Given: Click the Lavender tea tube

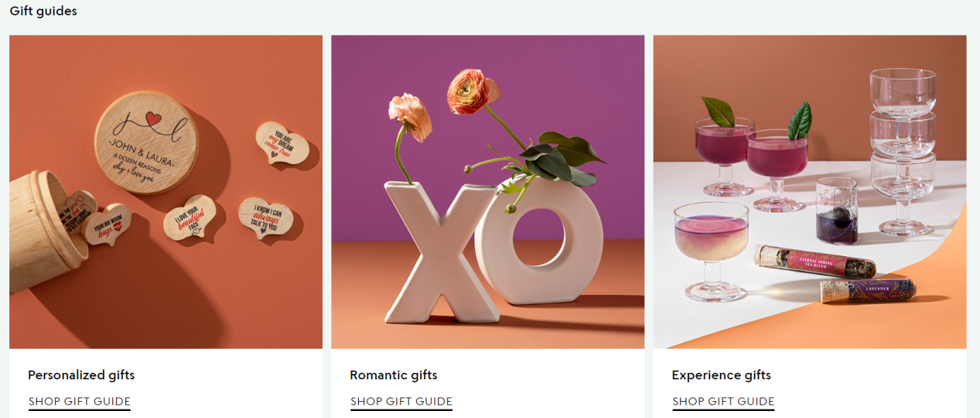Looking at the screenshot, I should tap(868, 292).
